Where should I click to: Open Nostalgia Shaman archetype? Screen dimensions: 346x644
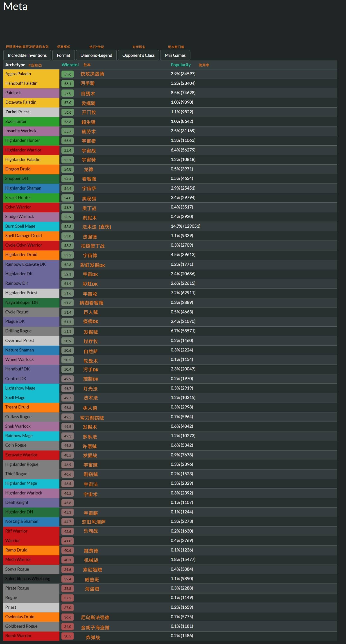pyautogui.click(x=31, y=522)
